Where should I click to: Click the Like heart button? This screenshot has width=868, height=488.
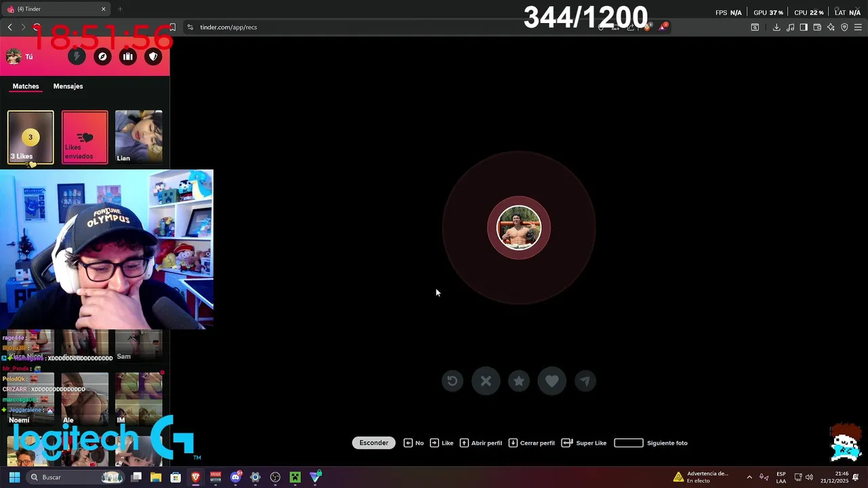pos(552,381)
